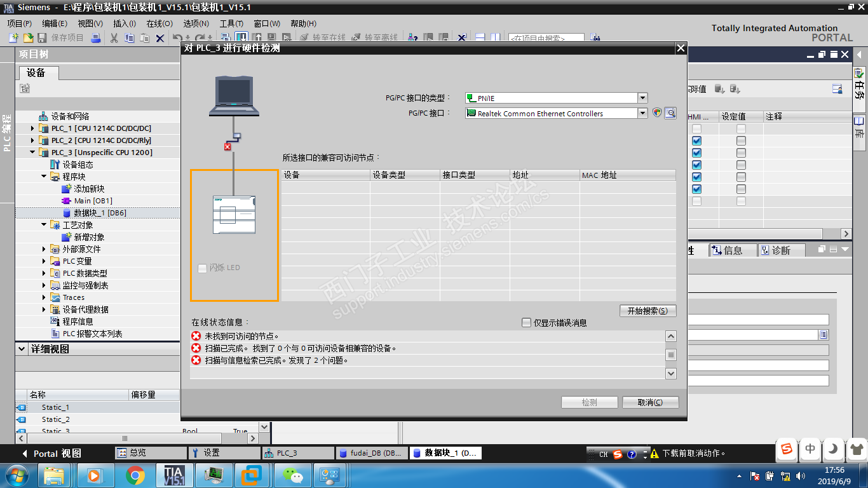Collapse PLC_3 [Unspecific CPU 1200] node
The height and width of the screenshot is (488, 868).
point(33,152)
